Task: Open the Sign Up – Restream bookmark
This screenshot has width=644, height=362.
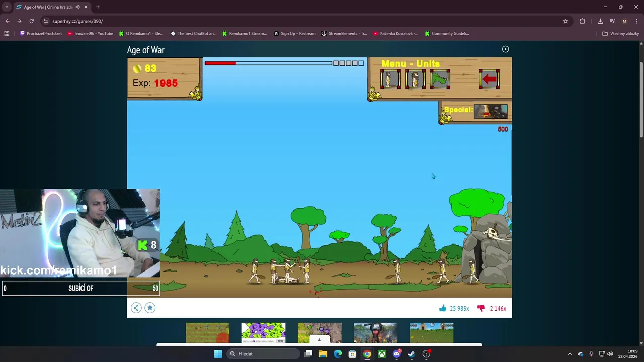Action: coord(295,34)
